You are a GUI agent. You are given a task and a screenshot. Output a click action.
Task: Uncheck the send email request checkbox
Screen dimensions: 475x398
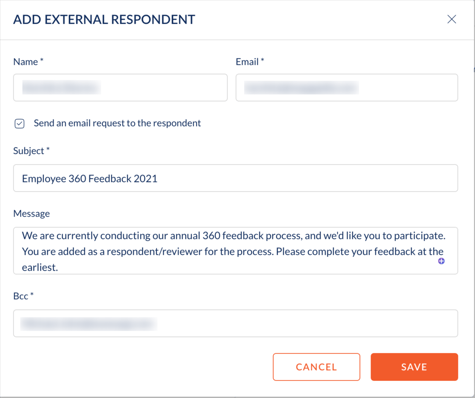[x=19, y=124]
